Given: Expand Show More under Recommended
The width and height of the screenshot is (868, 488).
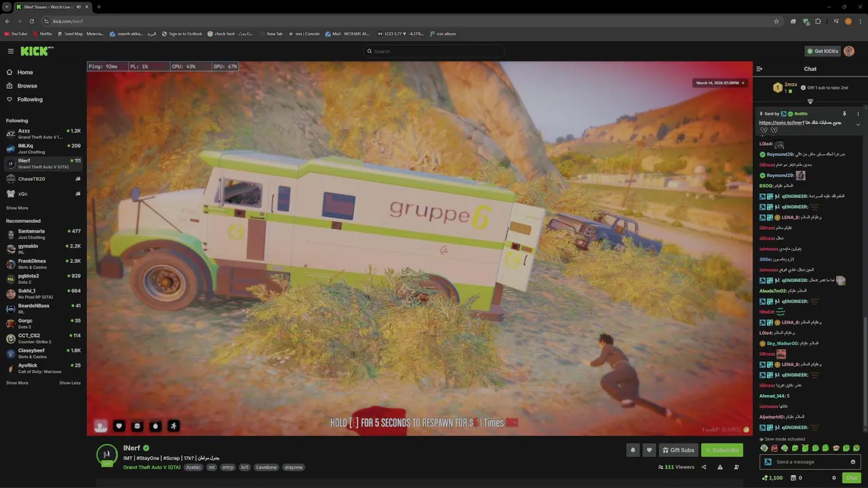Looking at the screenshot, I should (x=17, y=383).
